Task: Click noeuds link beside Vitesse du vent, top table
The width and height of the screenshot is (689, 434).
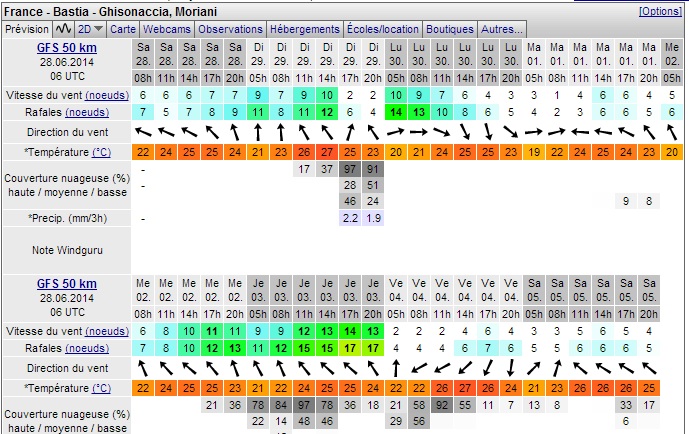Action: [107, 94]
